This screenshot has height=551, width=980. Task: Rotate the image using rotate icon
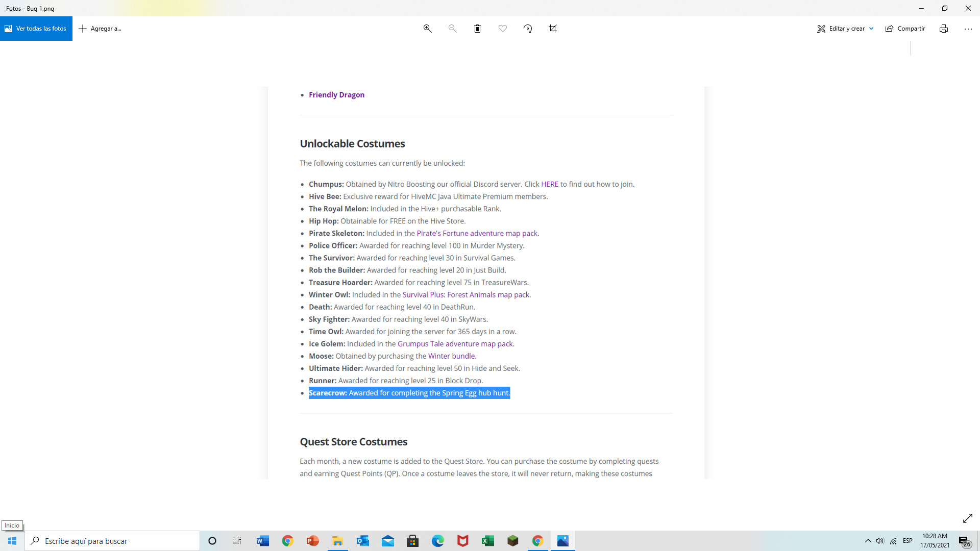pyautogui.click(x=528, y=29)
